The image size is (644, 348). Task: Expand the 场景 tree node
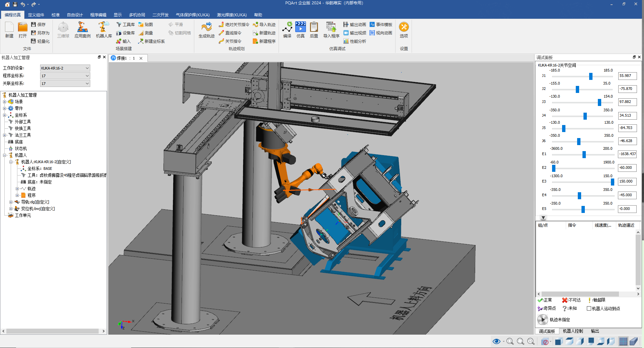pos(5,102)
